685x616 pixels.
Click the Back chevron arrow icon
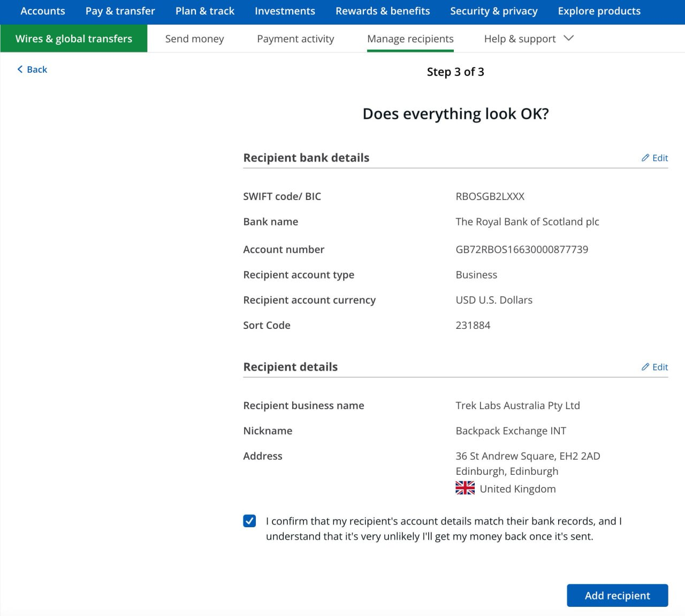pyautogui.click(x=20, y=70)
